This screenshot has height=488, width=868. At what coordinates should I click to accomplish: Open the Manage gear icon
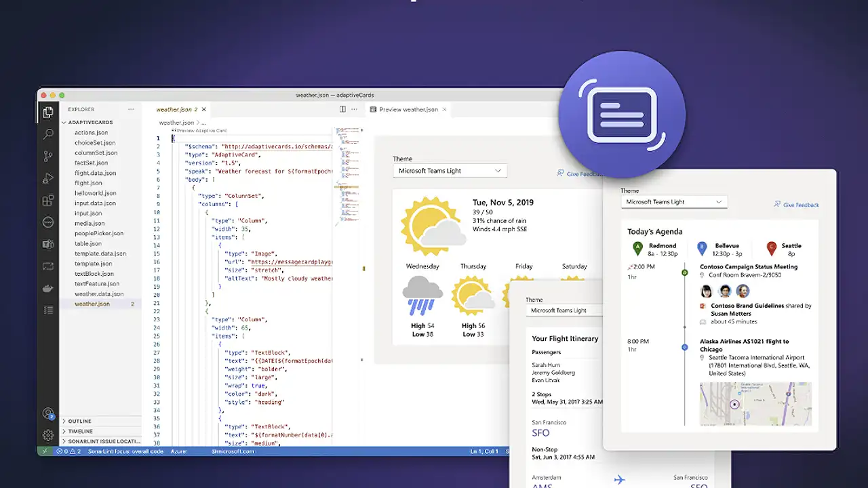(x=48, y=435)
